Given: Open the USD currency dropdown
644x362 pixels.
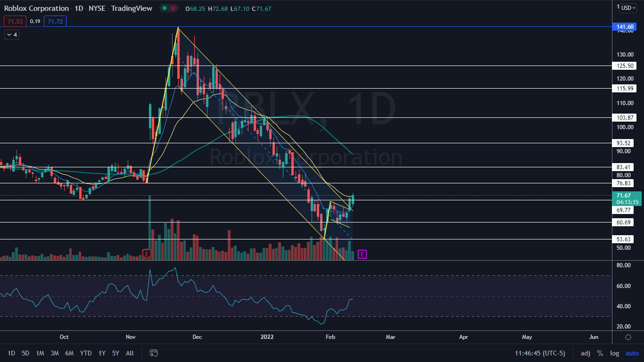Looking at the screenshot, I should (x=628, y=8).
